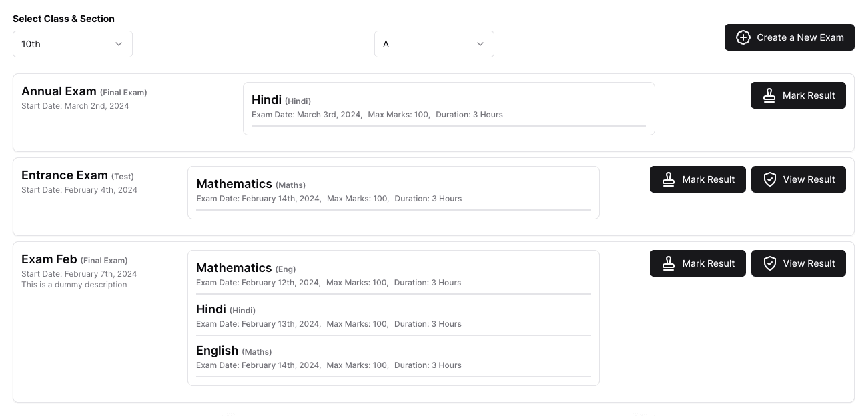This screenshot has width=868, height=416.
Task: Select the Mathematics subject in Entrance Exam
Action: click(x=234, y=184)
